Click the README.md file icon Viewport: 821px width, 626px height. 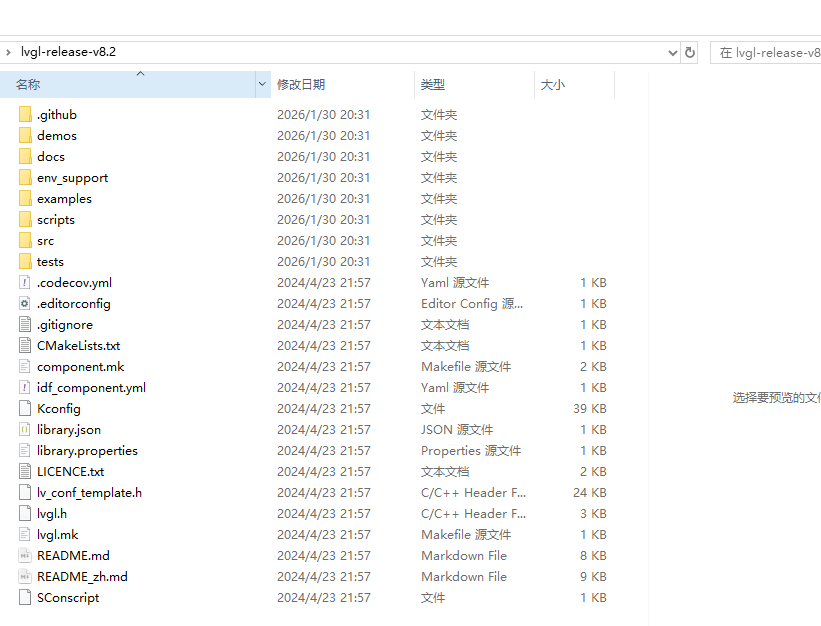tap(25, 556)
